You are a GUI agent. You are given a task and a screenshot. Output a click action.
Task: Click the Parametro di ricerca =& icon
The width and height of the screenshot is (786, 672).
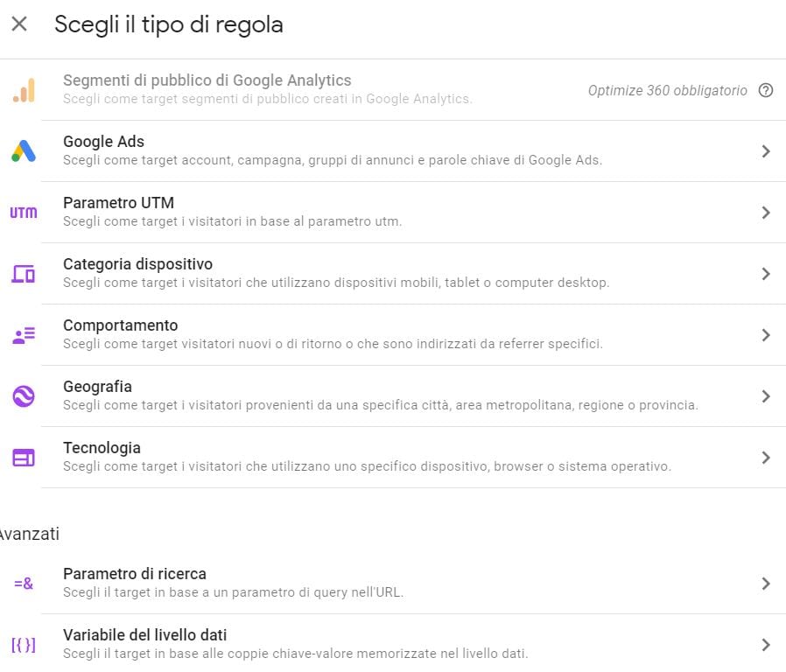pos(24,584)
